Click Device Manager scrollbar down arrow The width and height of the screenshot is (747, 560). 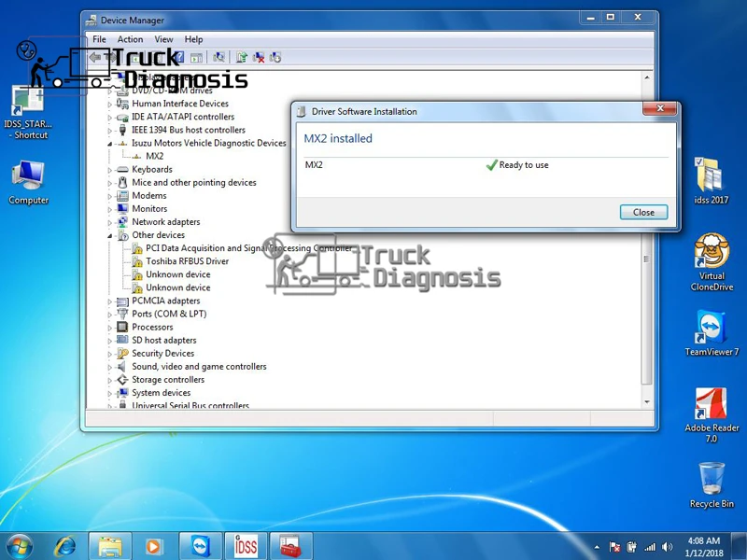point(646,402)
